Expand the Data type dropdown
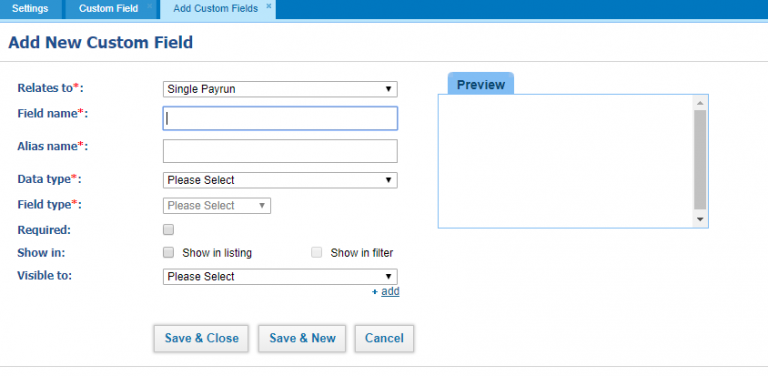This screenshot has width=768, height=376. tap(280, 180)
